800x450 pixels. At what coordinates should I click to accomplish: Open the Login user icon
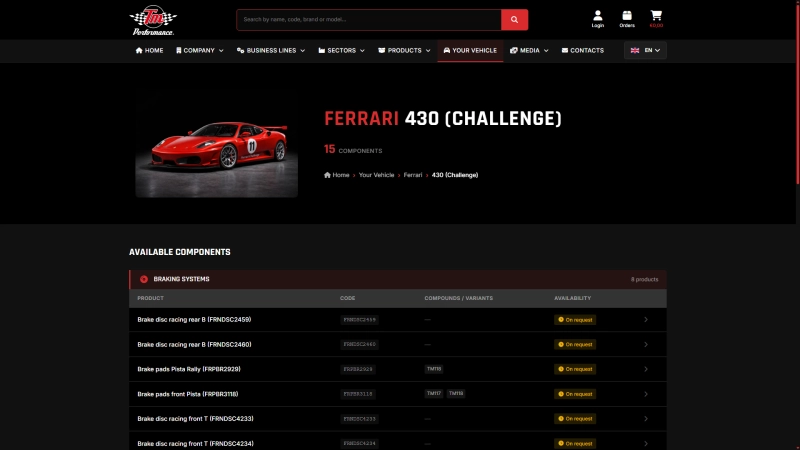coord(597,18)
